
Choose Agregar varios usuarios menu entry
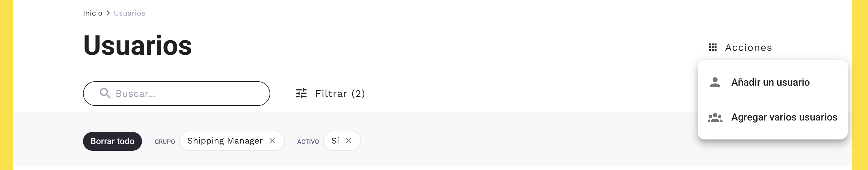784,117
